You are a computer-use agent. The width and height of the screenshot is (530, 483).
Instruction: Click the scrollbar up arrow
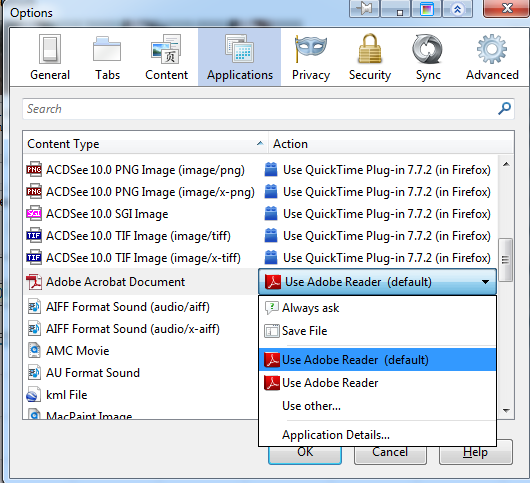pos(506,164)
